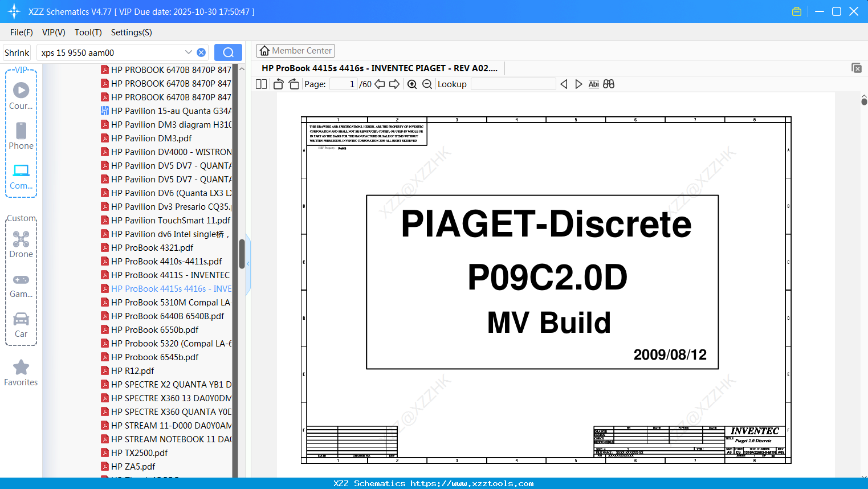Expand the search history dropdown
This screenshot has width=868, height=489.
click(x=189, y=52)
